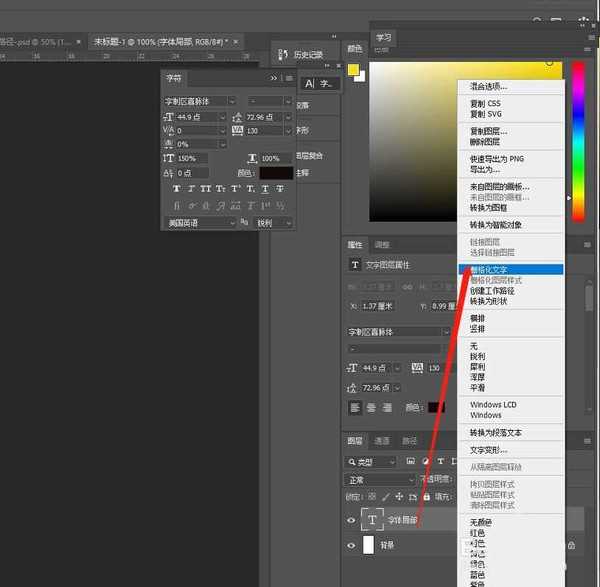Click the yellow foreground color swatch

(x=353, y=70)
